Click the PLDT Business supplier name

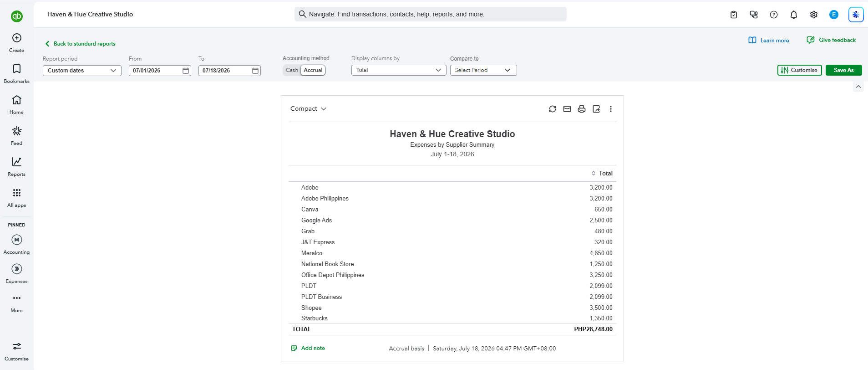click(x=322, y=297)
